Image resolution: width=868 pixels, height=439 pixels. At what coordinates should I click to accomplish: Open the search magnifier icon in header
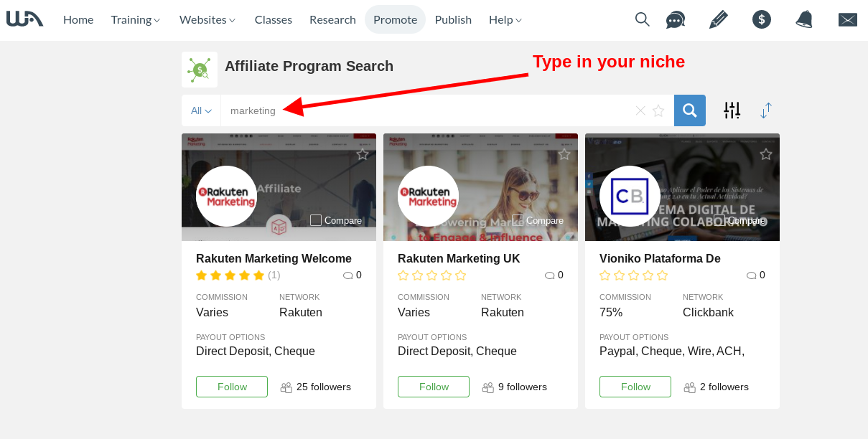(x=643, y=19)
